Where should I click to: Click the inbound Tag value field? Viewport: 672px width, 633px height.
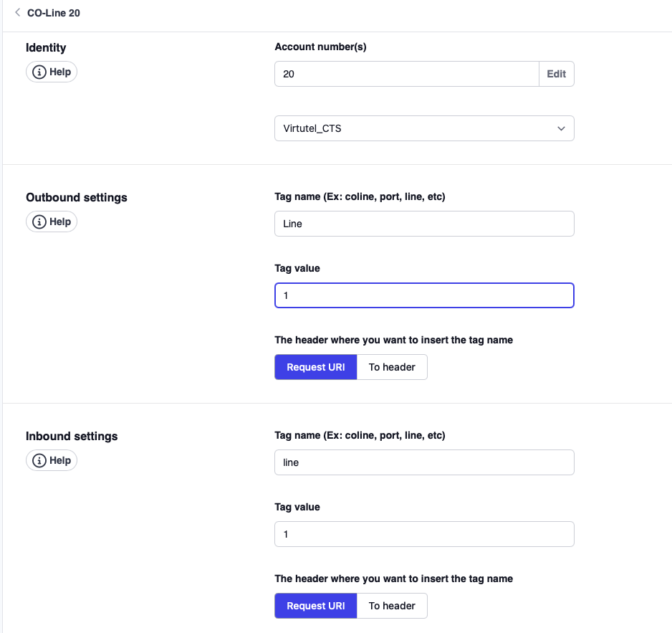pyautogui.click(x=424, y=534)
